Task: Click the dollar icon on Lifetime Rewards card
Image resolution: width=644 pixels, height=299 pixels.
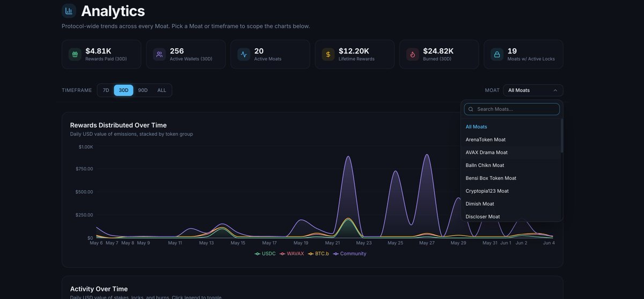Action: pyautogui.click(x=328, y=54)
